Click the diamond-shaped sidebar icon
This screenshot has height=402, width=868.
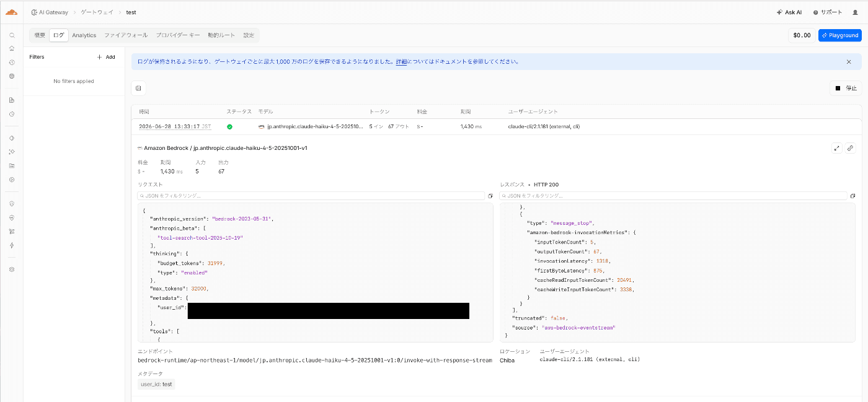click(12, 138)
